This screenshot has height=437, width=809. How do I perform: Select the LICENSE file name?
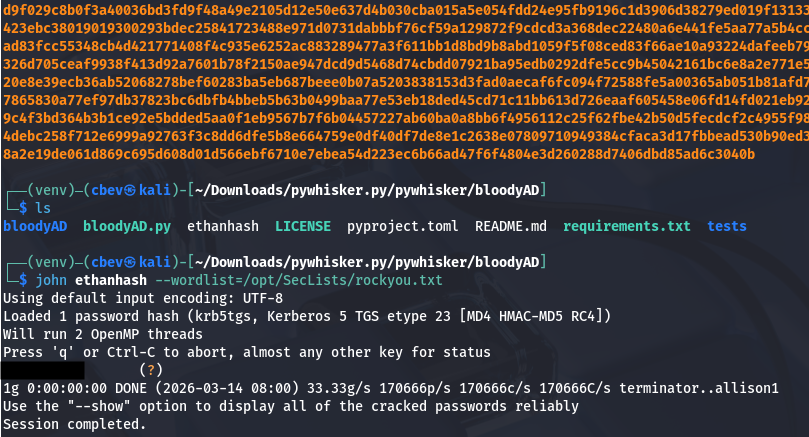(303, 226)
